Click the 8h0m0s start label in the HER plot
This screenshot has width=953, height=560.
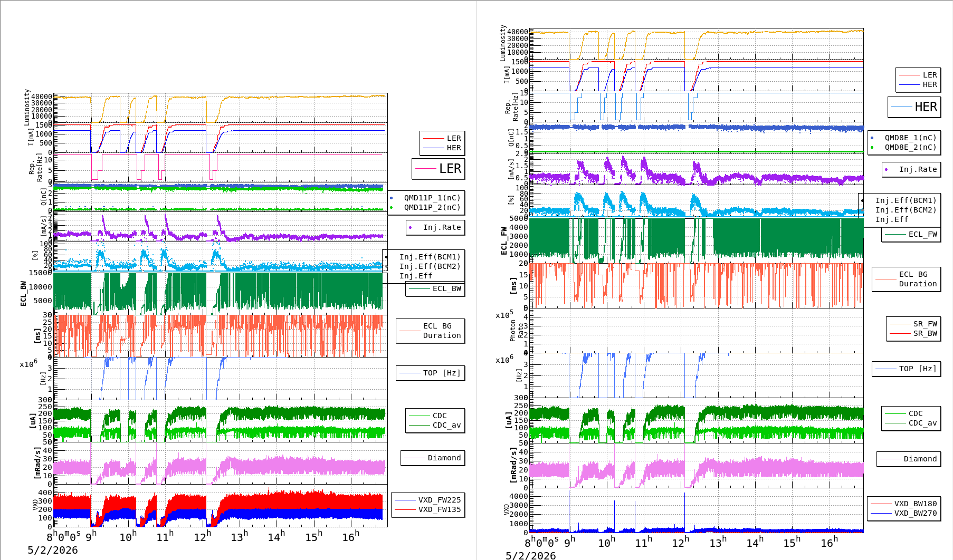click(541, 542)
